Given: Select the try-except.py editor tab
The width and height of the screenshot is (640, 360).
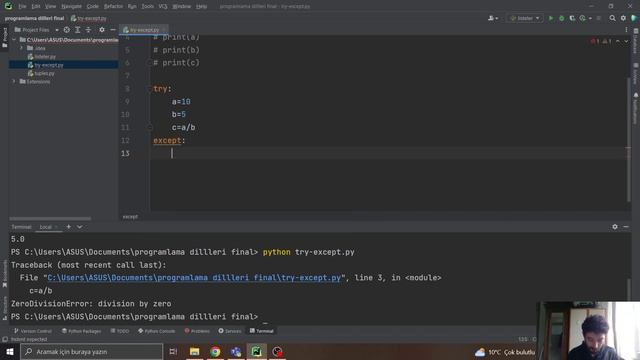Looking at the screenshot, I should [143, 30].
